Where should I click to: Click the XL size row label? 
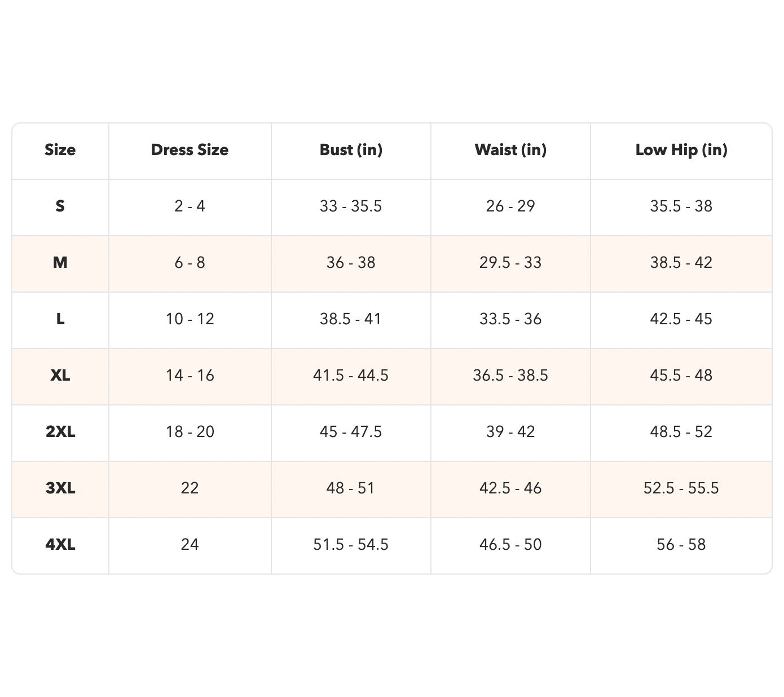pyautogui.click(x=60, y=376)
